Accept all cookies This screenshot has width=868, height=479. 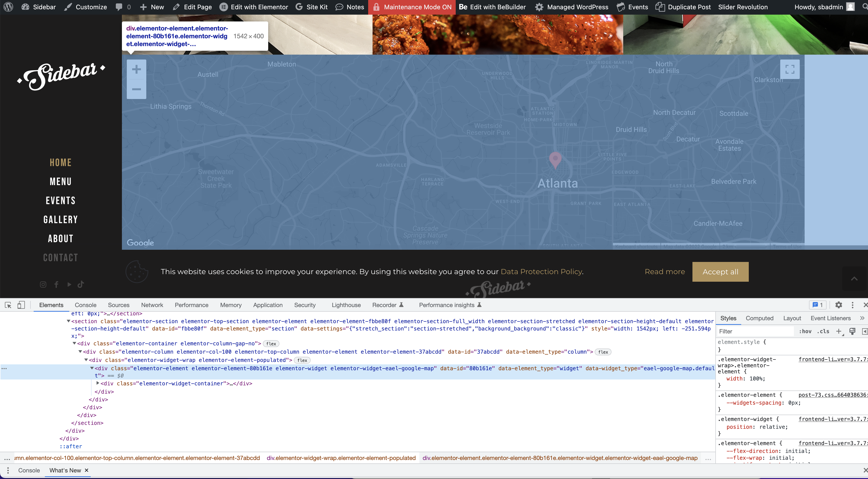(x=720, y=272)
